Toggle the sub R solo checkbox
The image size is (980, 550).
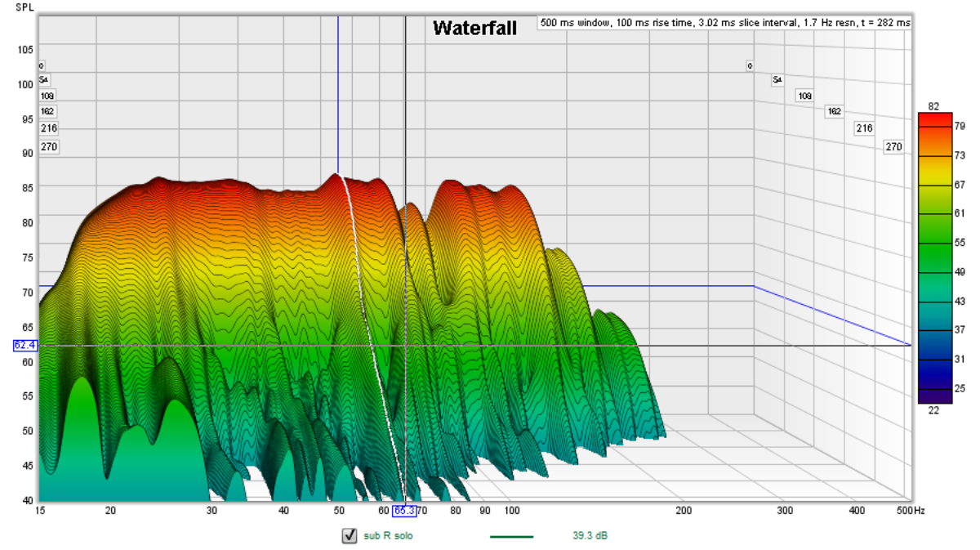[350, 536]
